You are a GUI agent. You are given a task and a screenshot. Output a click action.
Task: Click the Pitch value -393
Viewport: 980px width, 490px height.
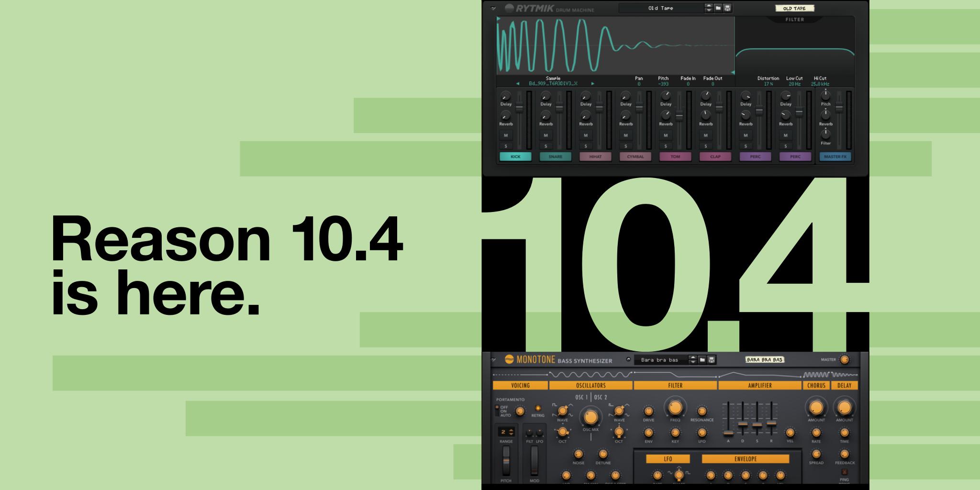[x=663, y=84]
